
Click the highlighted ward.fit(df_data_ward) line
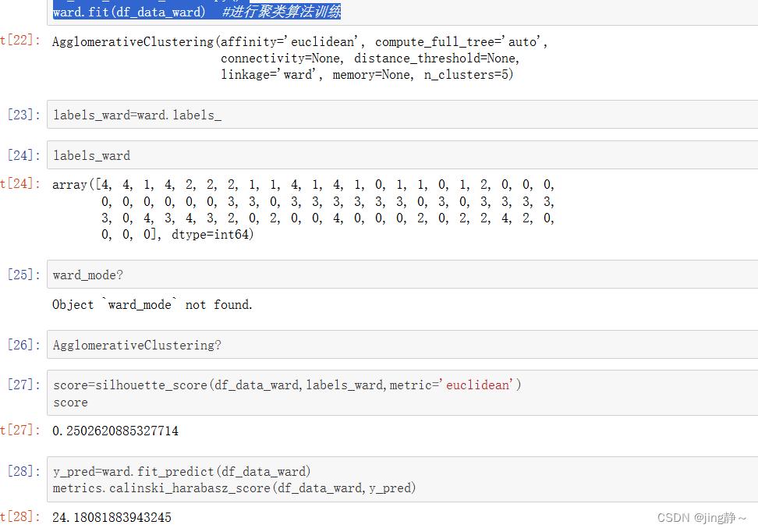[197, 12]
